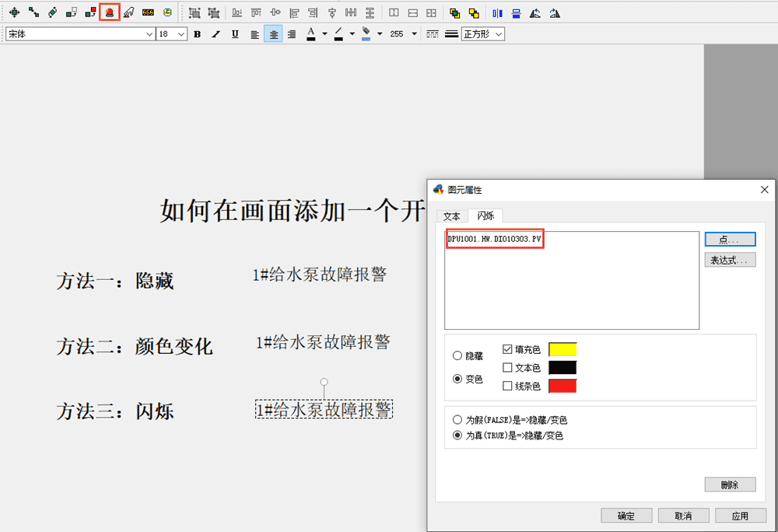Switch to the 文本 tab
778x532 pixels.
pos(451,216)
